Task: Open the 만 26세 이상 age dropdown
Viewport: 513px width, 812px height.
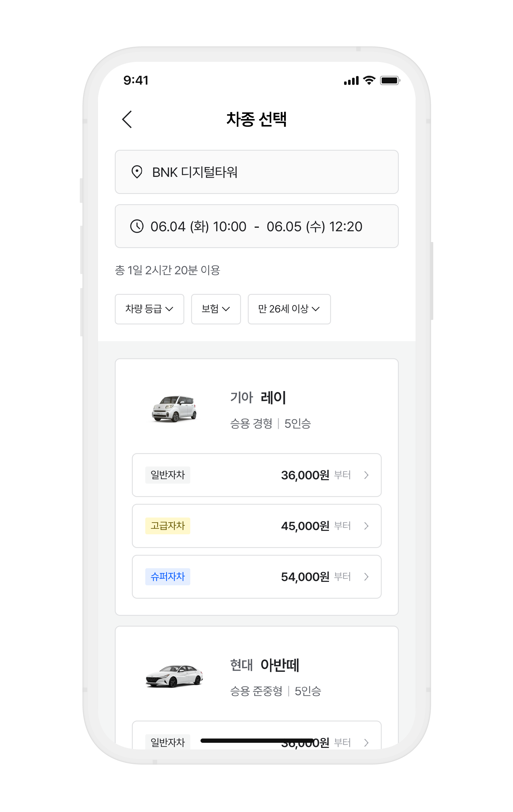Action: (x=289, y=309)
